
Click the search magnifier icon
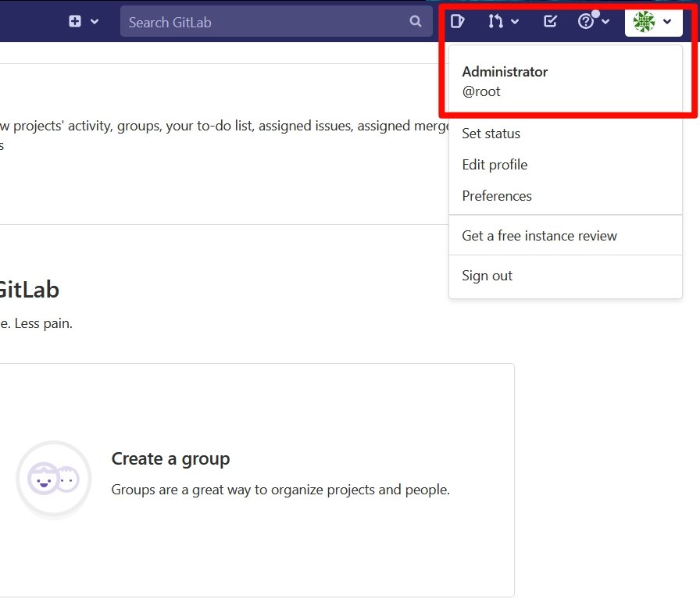[x=415, y=21]
